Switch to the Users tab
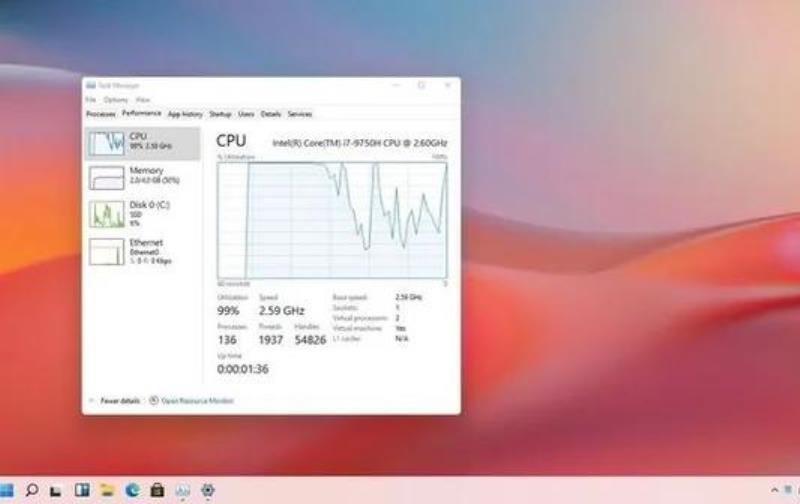This screenshot has height=504, width=800. (246, 114)
